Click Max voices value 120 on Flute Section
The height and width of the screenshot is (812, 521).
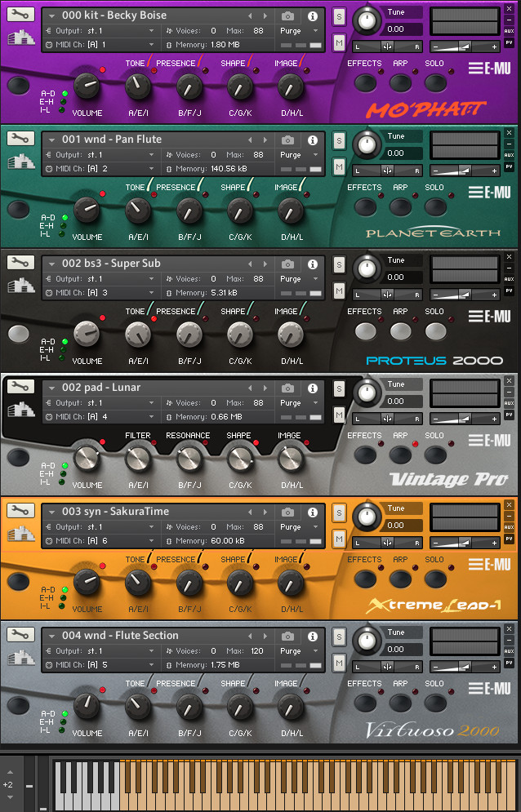pos(257,650)
